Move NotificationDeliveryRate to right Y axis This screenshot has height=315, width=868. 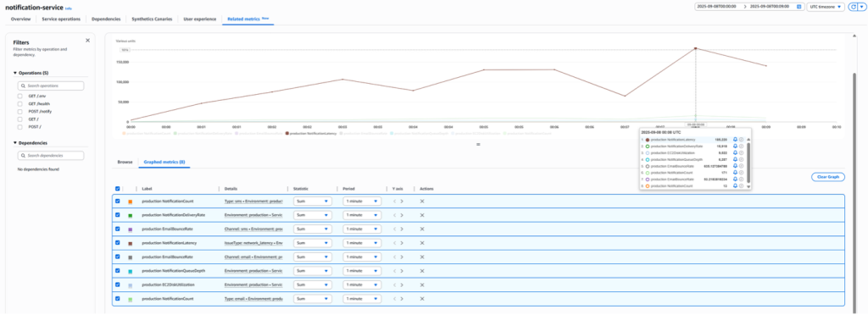(402, 215)
